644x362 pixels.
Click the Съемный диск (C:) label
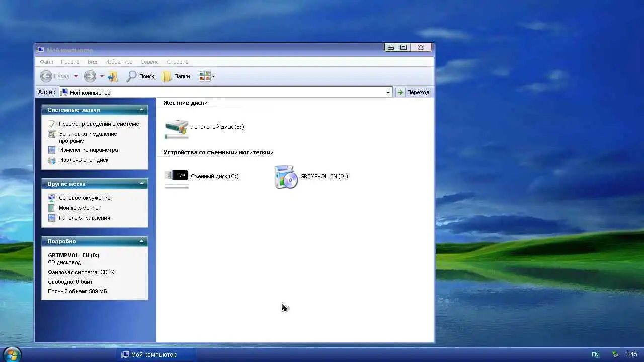point(214,176)
